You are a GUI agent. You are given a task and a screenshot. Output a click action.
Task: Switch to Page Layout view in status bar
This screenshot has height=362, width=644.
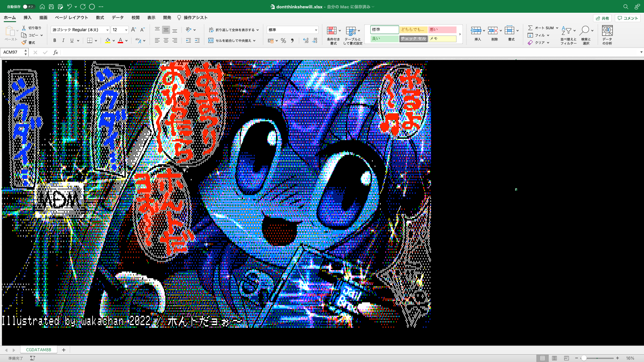(x=554, y=358)
